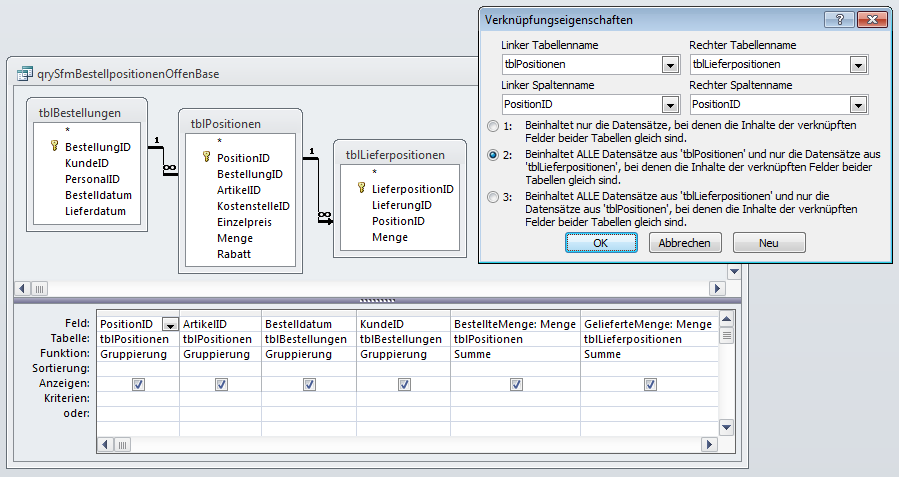
Task: Open the Rechter Tabellenname dropdown
Action: tap(858, 65)
